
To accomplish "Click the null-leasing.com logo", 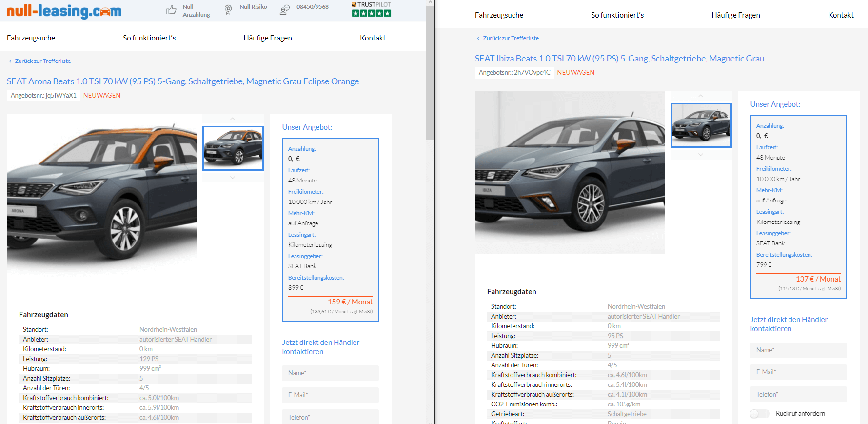I will (64, 11).
